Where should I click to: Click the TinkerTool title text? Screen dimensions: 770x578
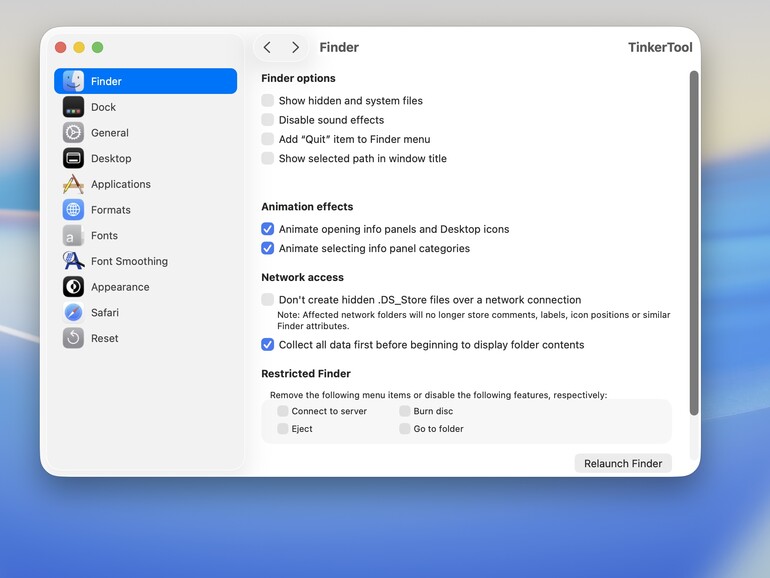(x=660, y=47)
